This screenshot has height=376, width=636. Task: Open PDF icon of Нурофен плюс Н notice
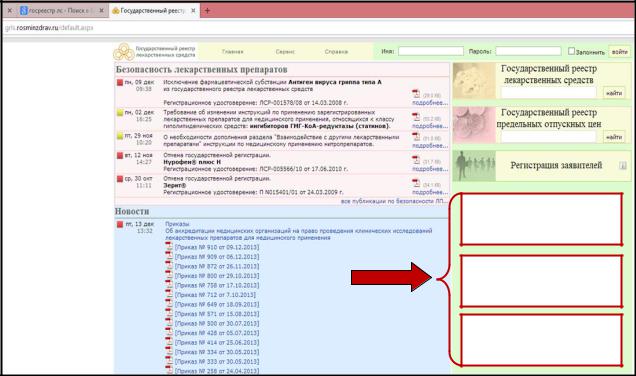[416, 160]
